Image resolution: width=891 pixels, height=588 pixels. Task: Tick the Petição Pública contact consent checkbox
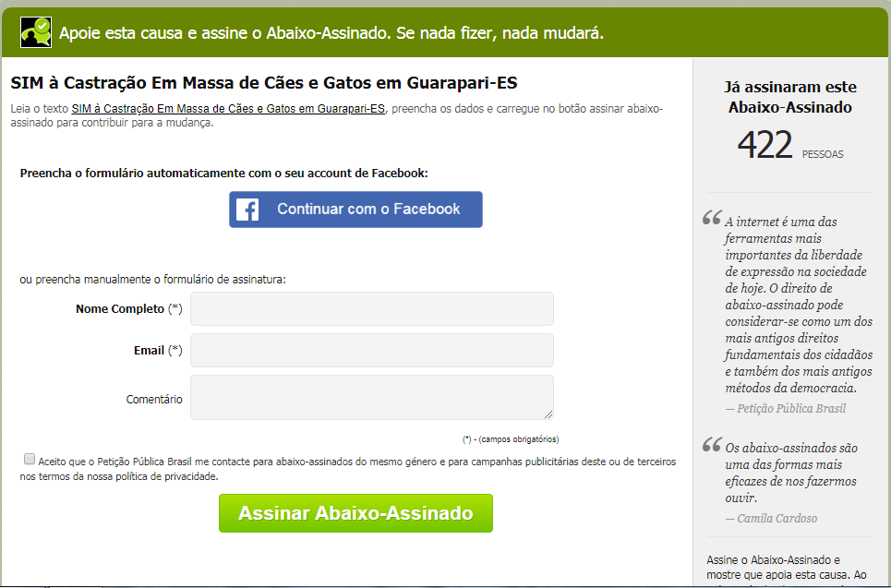pos(30,459)
